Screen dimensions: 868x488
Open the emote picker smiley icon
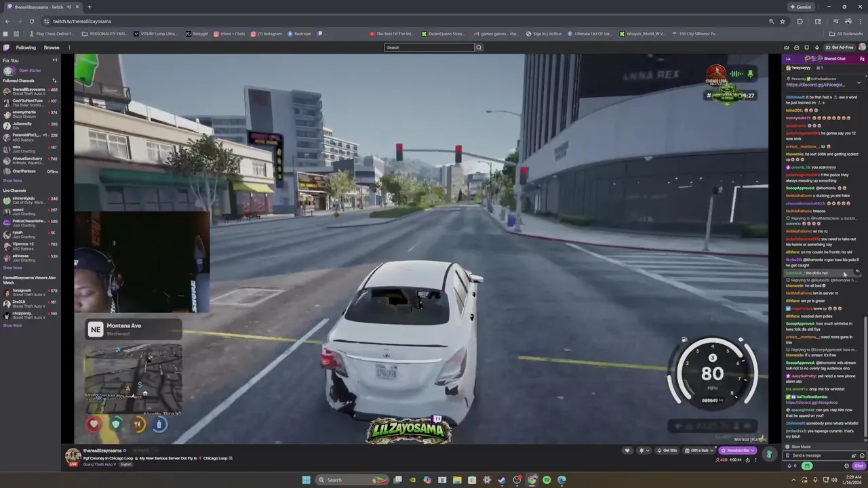(862, 455)
